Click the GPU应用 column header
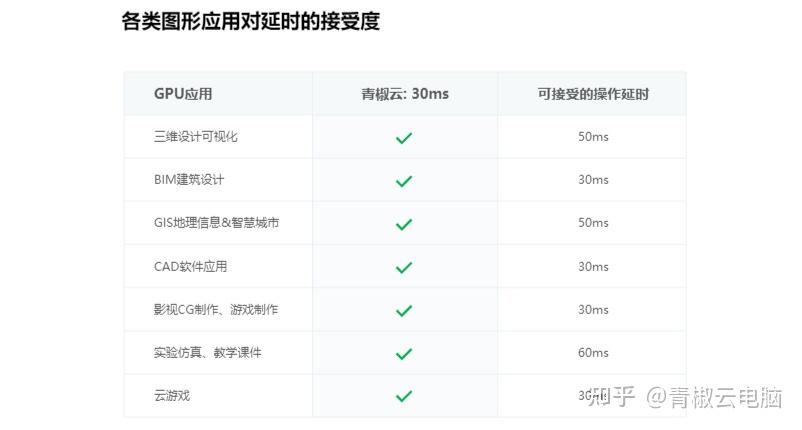802x430 pixels. [x=183, y=94]
